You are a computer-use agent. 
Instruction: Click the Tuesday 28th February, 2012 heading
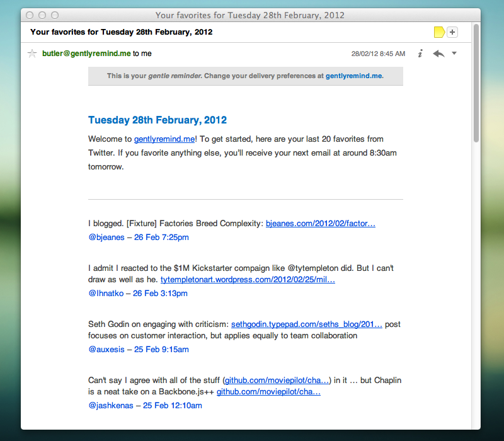pos(157,120)
